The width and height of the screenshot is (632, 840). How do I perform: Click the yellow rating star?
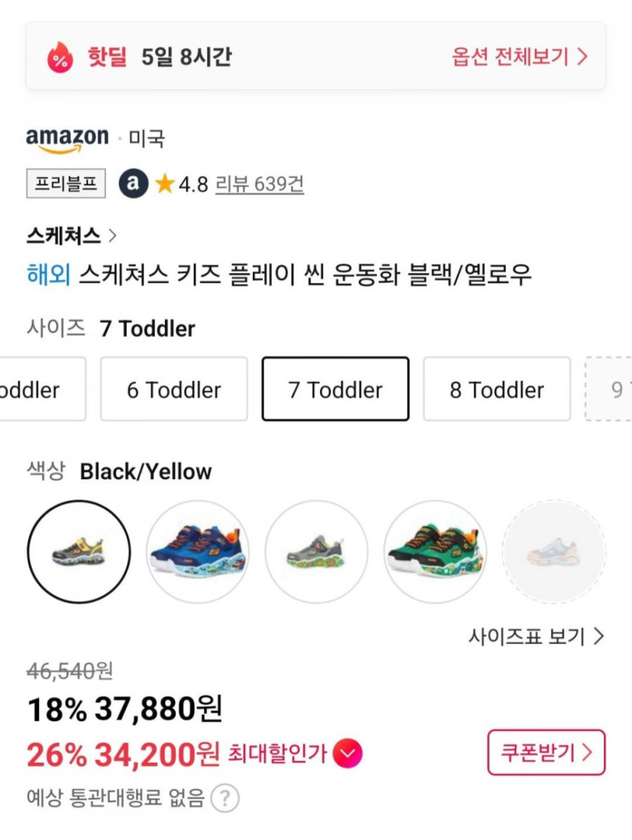(x=164, y=183)
